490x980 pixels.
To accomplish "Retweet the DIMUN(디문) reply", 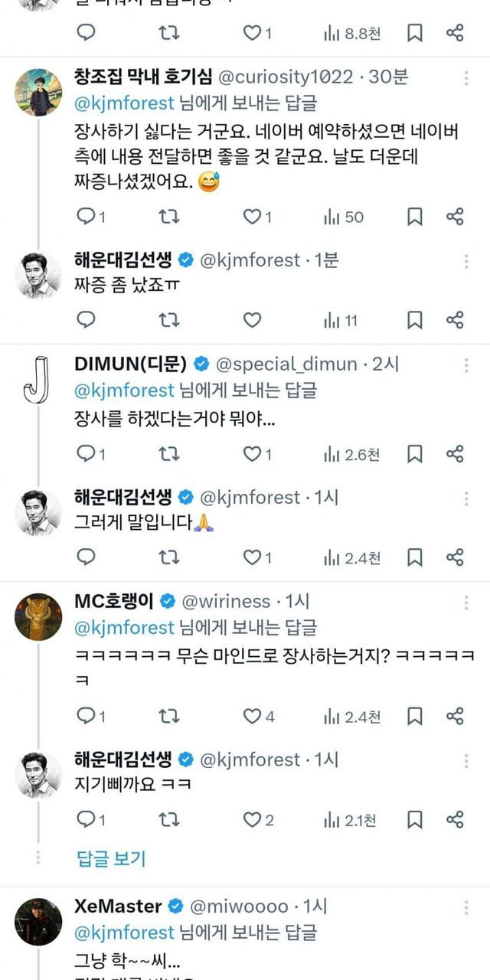I will click(x=168, y=454).
